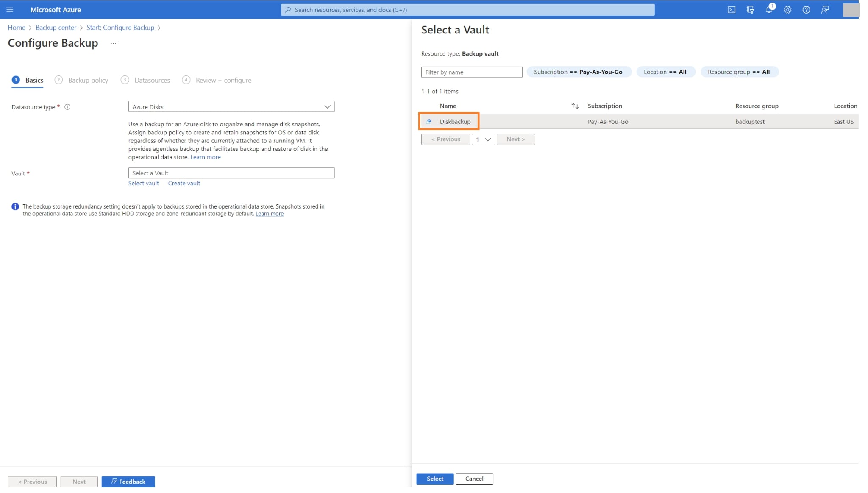The width and height of the screenshot is (868, 493).
Task: Expand the Datasource type dropdown
Action: point(231,107)
